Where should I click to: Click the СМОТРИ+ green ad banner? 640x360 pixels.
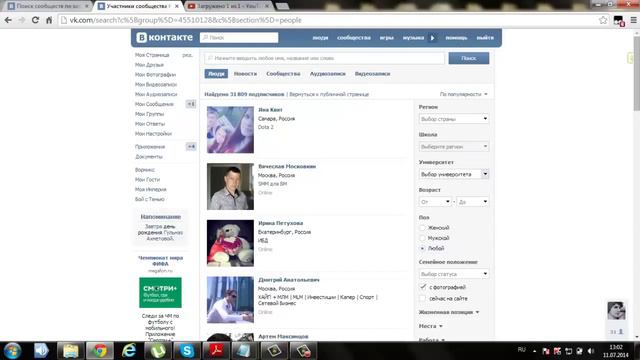[160, 293]
